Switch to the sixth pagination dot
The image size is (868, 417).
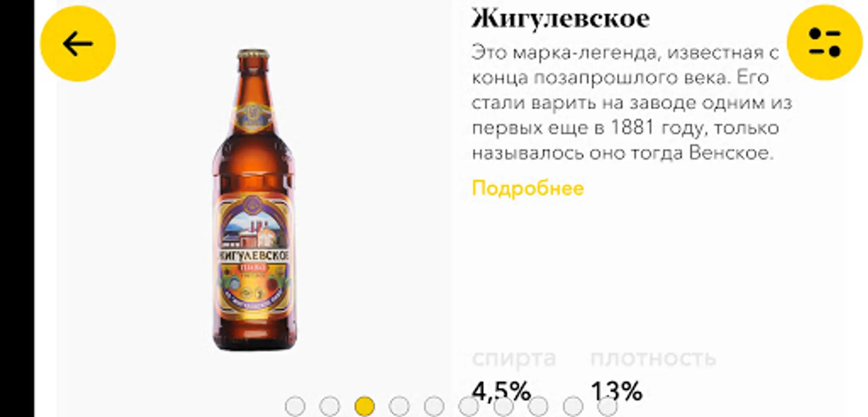(469, 406)
